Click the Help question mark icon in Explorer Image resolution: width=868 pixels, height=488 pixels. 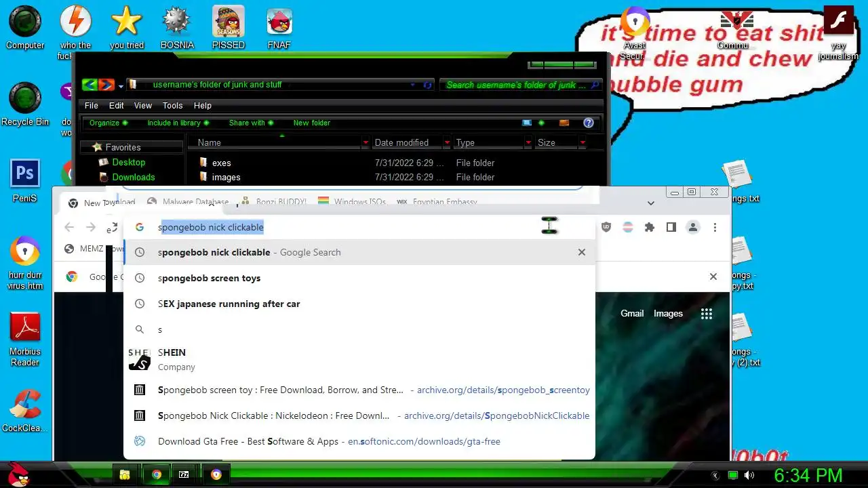(589, 123)
